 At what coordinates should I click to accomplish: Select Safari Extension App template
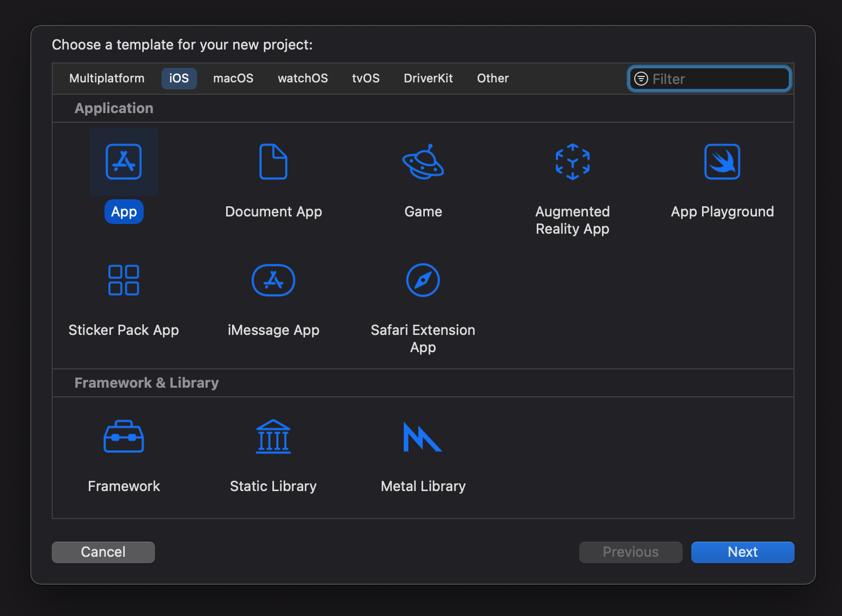tap(423, 280)
